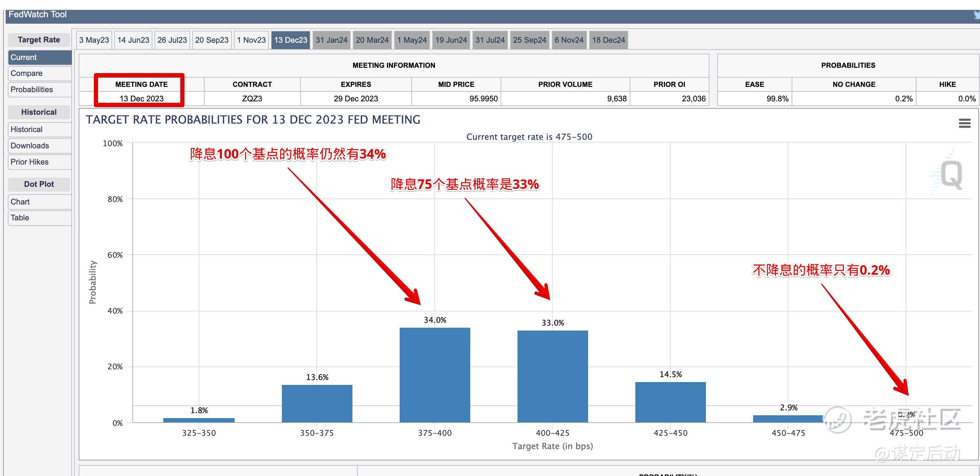This screenshot has height=476, width=980.
Task: Select the 3 May23 meeting tab
Action: [x=94, y=40]
